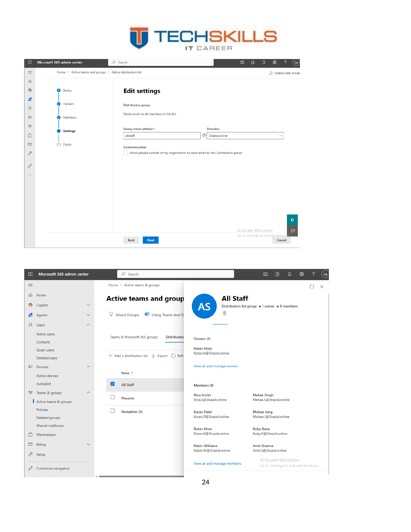411x532 pixels.
Task: Open Shared mailboxes in navigation
Action: click(50, 425)
